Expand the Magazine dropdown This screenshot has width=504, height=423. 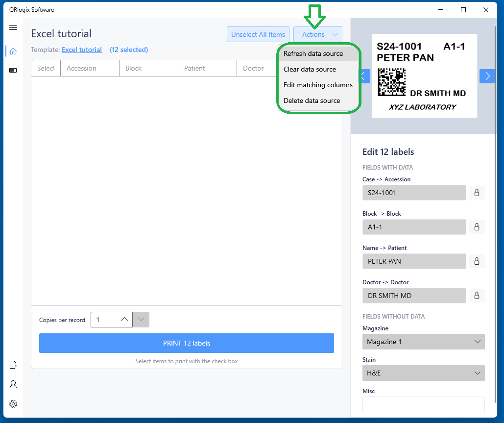pyautogui.click(x=423, y=342)
